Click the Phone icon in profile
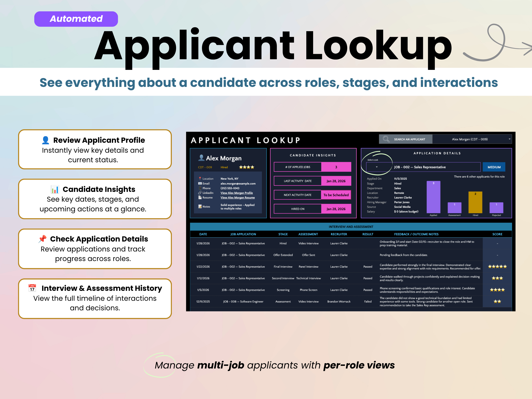The width and height of the screenshot is (532, 399). click(200, 188)
